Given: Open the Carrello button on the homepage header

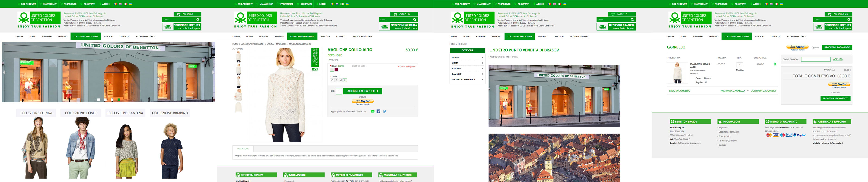Looking at the screenshot, I should click(x=187, y=14).
